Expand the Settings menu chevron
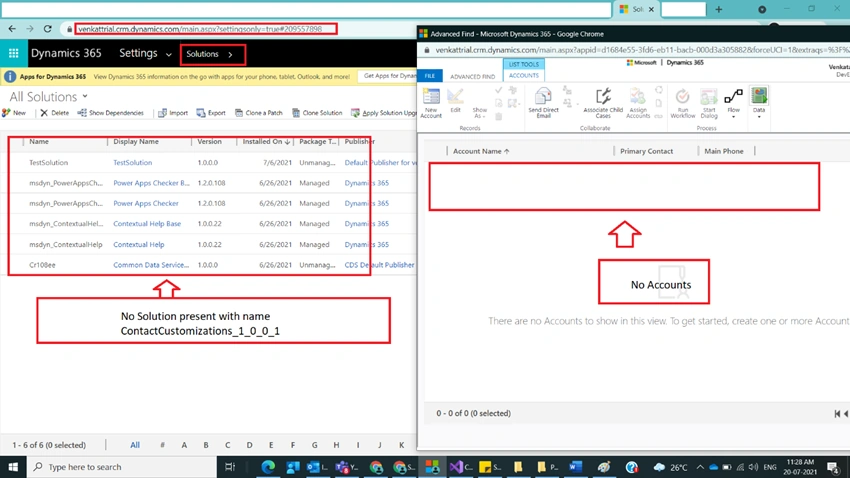Viewport: 850px width, 478px height. pyautogui.click(x=169, y=55)
